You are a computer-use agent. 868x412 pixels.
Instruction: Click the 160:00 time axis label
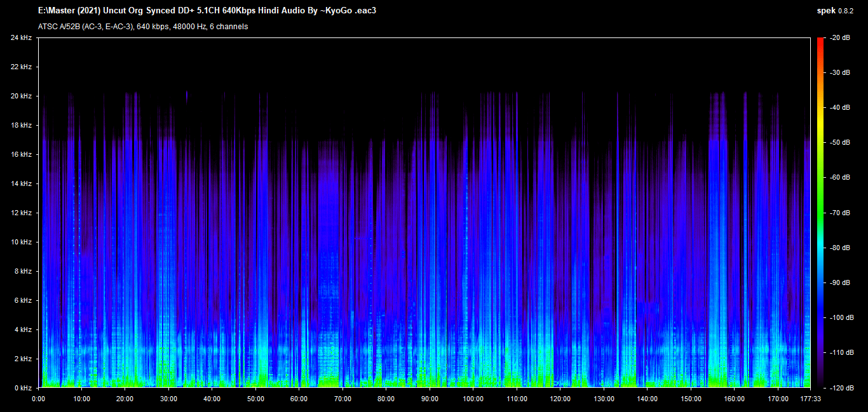[734, 399]
